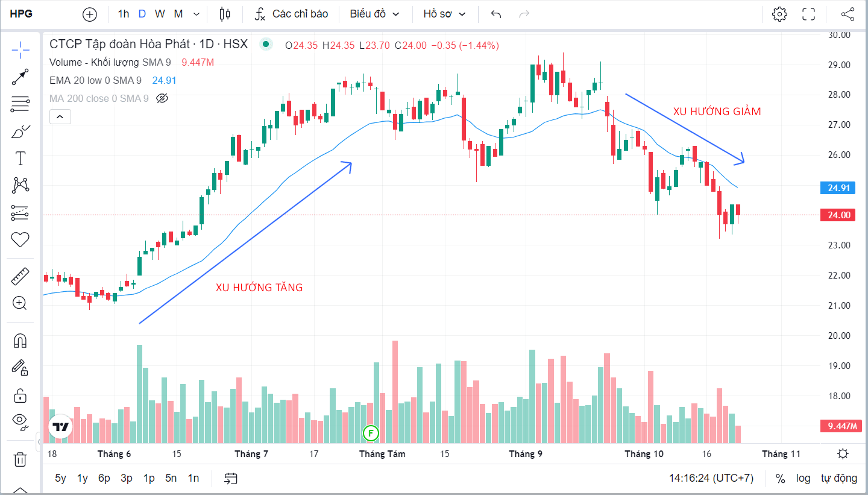Open the go to date icon

coord(231,479)
